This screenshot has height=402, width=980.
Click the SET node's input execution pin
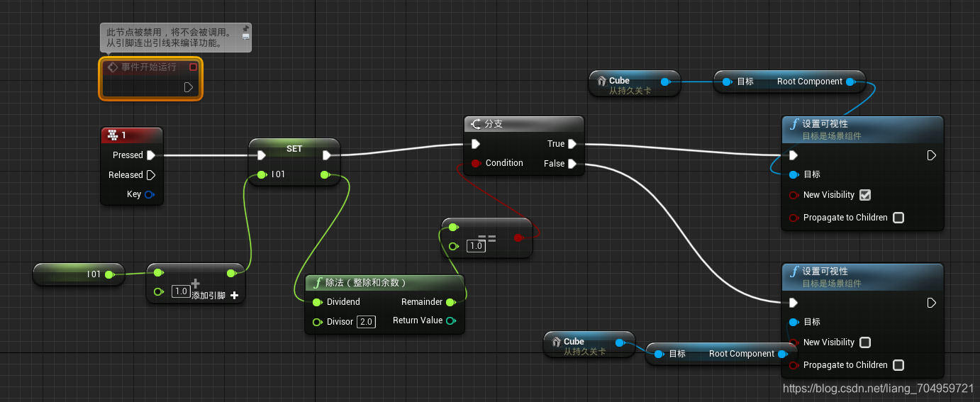(x=262, y=155)
